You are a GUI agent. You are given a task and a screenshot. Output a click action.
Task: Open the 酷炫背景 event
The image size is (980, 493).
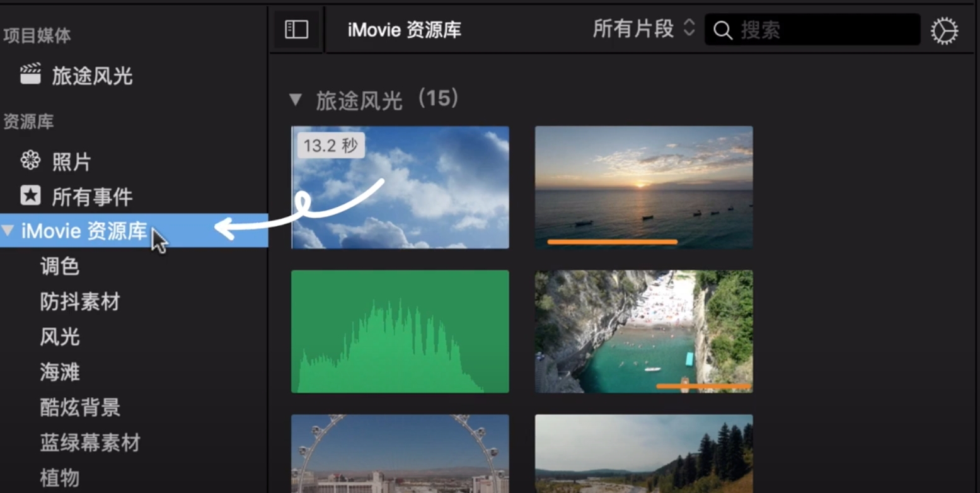pyautogui.click(x=80, y=407)
